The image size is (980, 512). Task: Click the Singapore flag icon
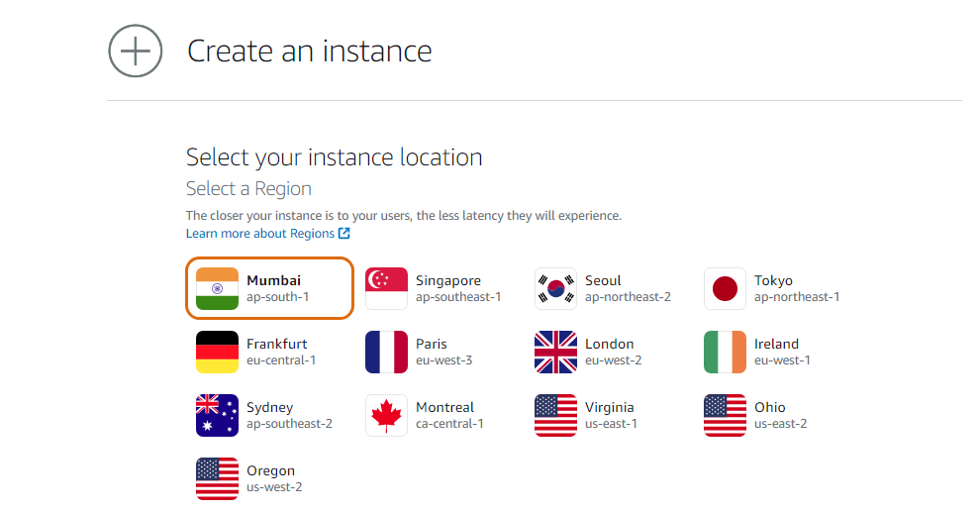[386, 288]
